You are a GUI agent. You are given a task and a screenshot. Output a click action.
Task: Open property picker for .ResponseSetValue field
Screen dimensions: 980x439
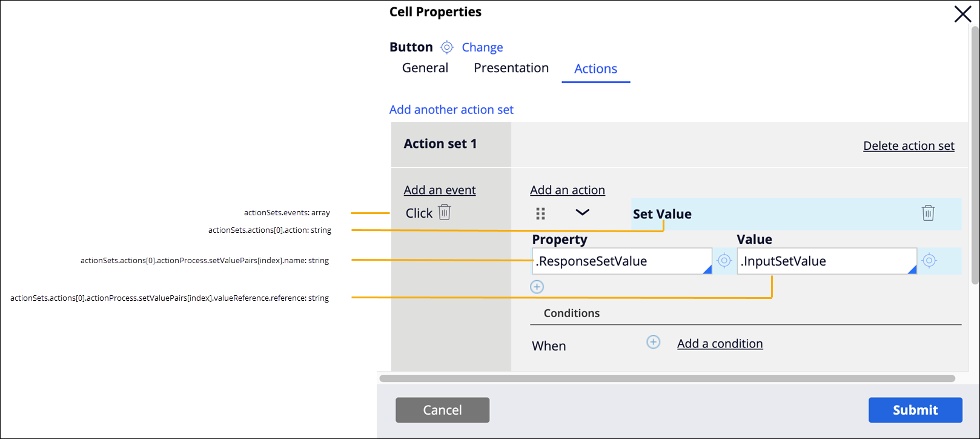(724, 261)
